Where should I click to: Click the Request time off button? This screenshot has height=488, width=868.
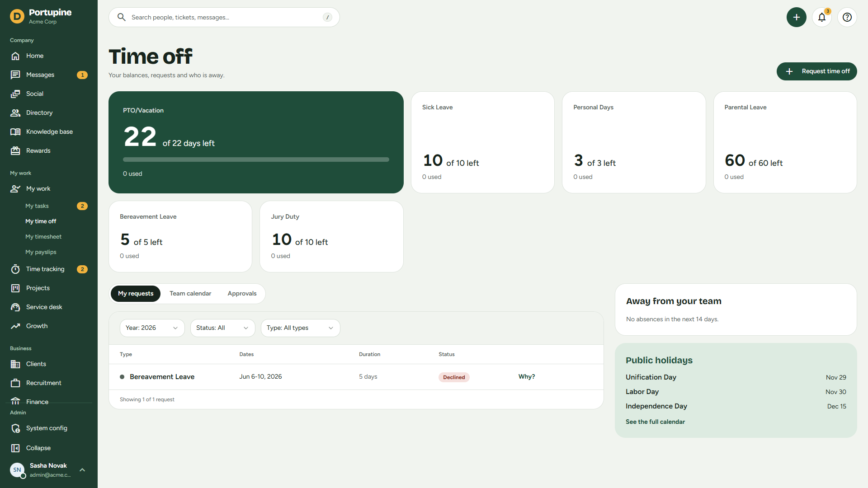click(x=816, y=71)
